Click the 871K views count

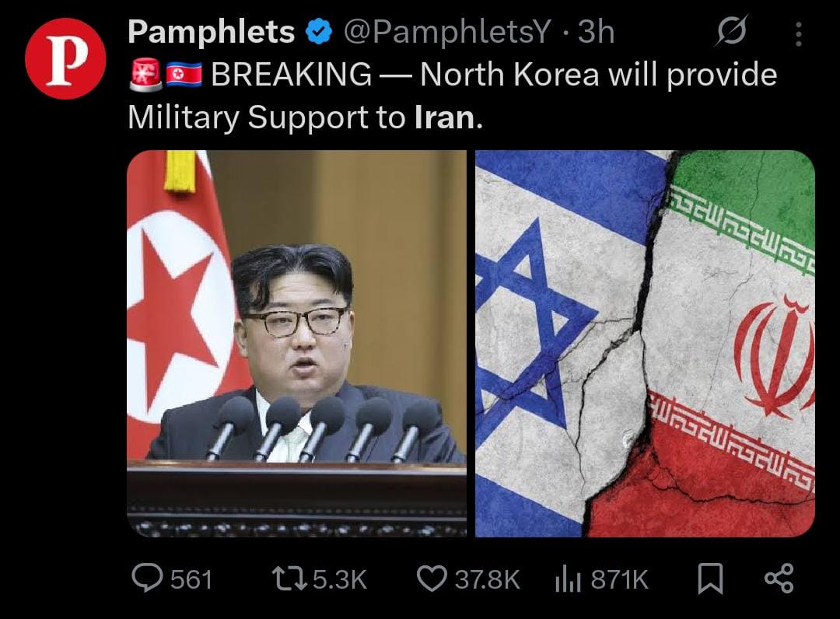coord(619,579)
